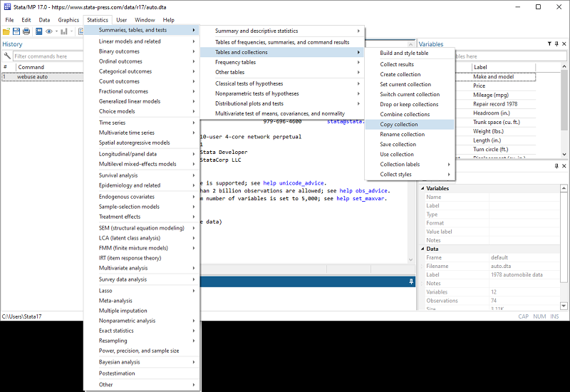The width and height of the screenshot is (570, 392).
Task: Toggle the Variables panel pin
Action: click(x=556, y=44)
